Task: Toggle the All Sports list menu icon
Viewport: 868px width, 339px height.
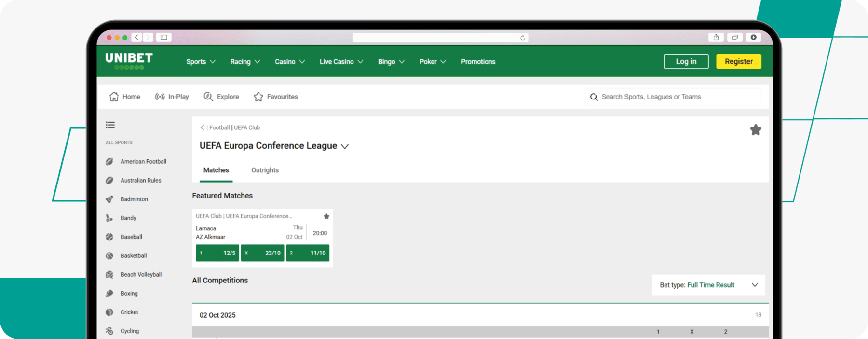Action: tap(110, 125)
